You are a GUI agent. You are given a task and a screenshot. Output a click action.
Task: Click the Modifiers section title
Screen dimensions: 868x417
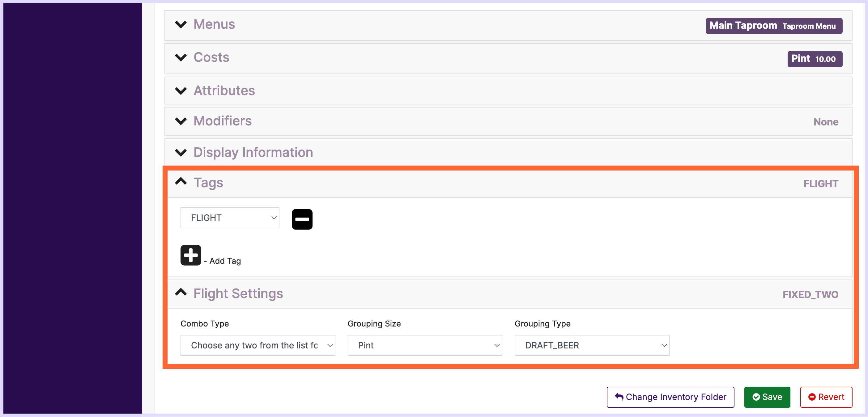tap(222, 121)
